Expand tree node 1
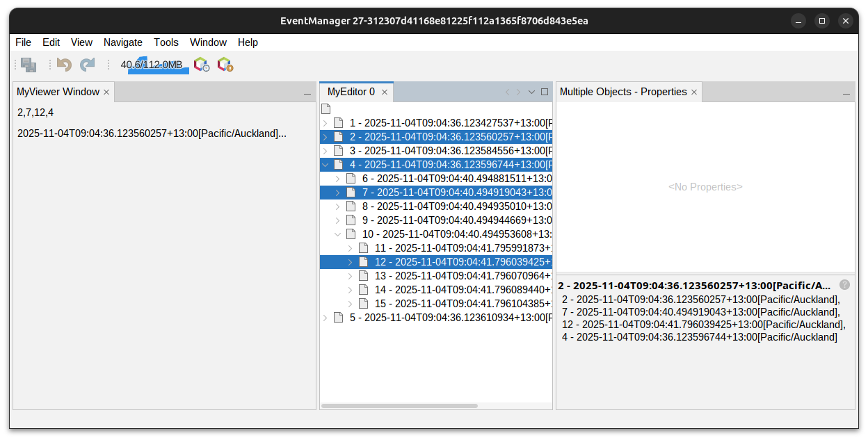 325,123
